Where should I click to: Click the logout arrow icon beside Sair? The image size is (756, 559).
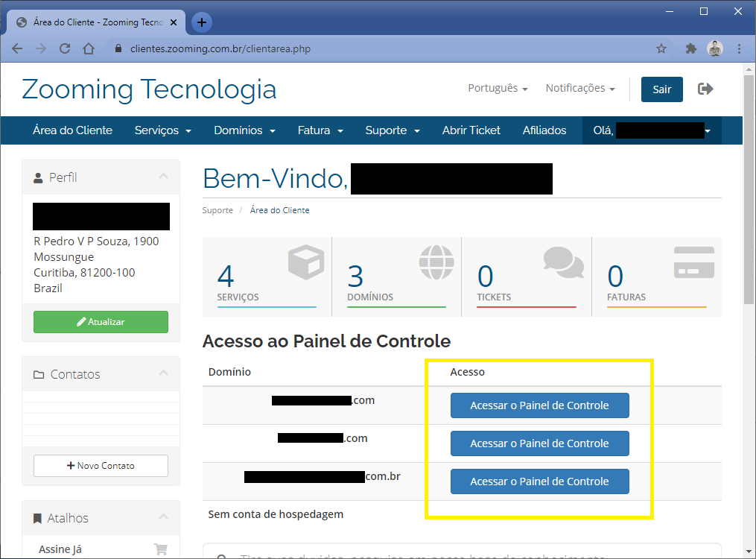click(705, 89)
